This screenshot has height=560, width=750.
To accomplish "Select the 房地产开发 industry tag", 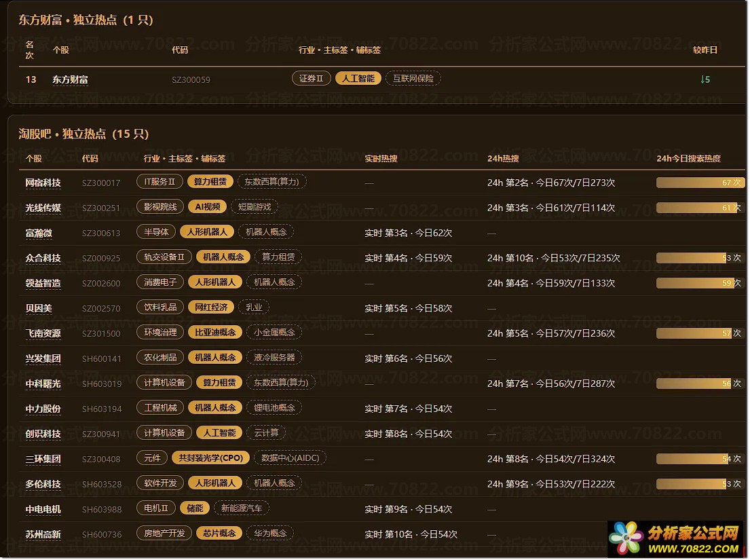I will tap(164, 534).
